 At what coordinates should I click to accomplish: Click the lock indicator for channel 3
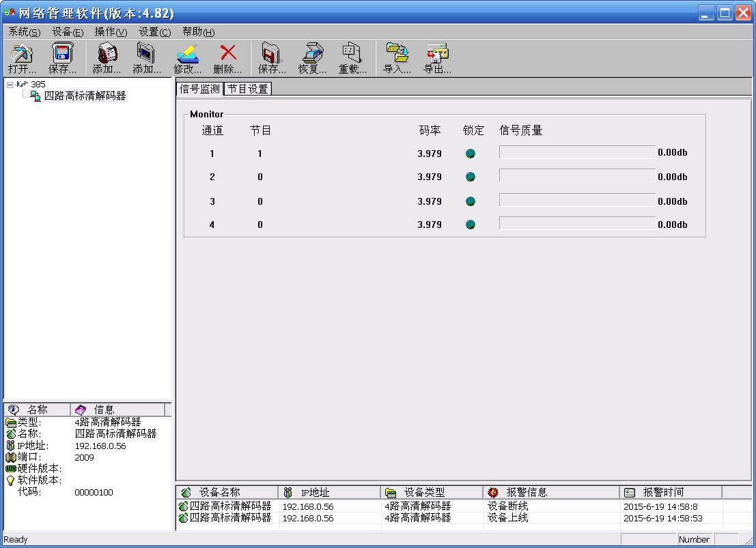coord(471,201)
